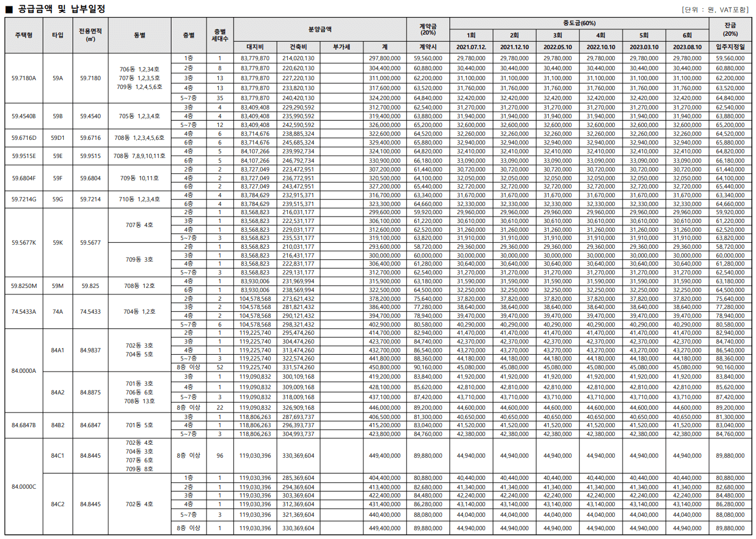
Task: Click the '부가세' sub-header
Action: point(341,46)
